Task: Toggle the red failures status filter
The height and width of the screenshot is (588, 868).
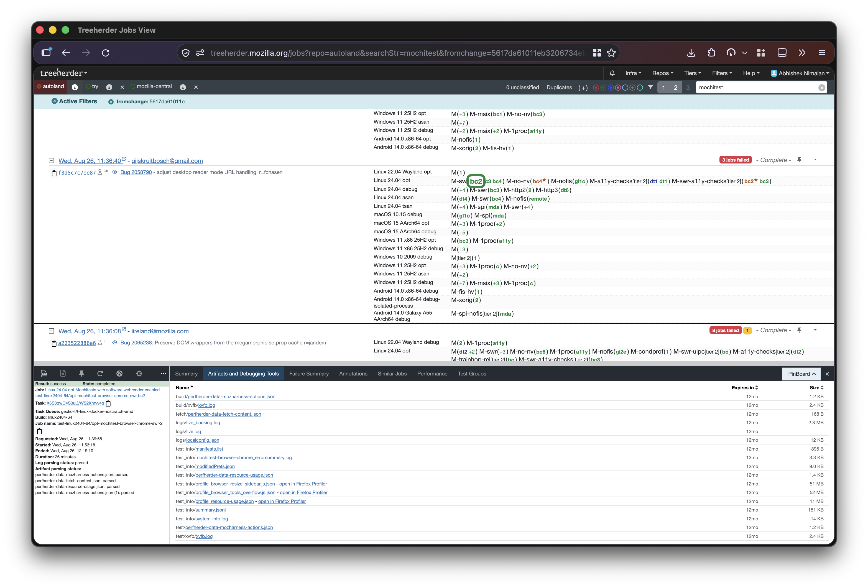Action: [x=596, y=88]
